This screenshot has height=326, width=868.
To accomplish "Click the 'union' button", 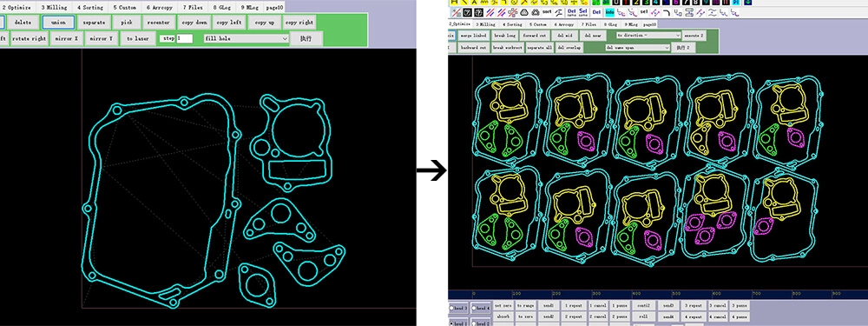I will (x=58, y=23).
